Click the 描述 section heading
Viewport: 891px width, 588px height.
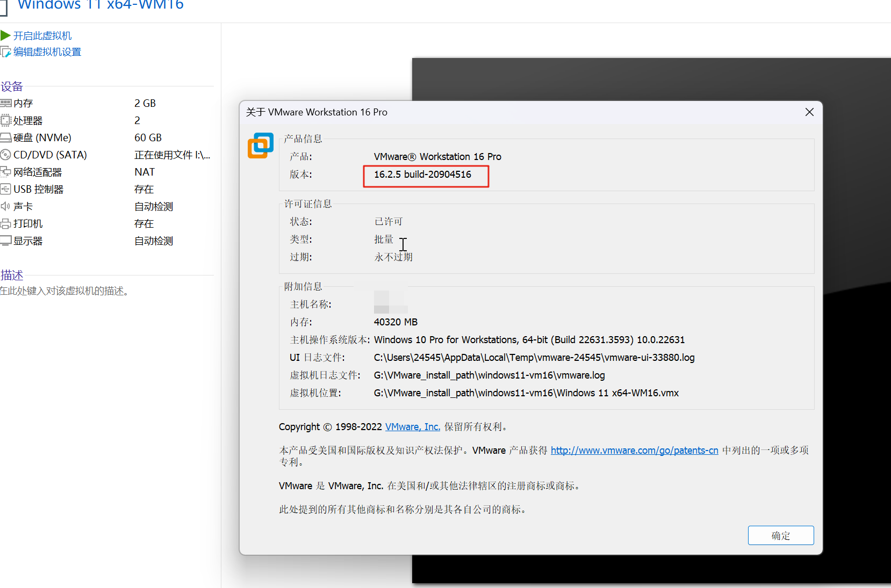click(12, 275)
